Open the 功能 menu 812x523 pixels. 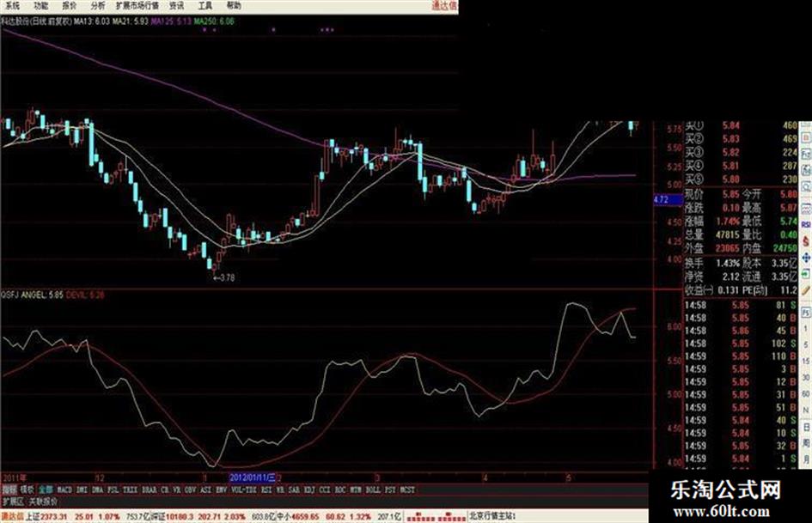point(41,6)
